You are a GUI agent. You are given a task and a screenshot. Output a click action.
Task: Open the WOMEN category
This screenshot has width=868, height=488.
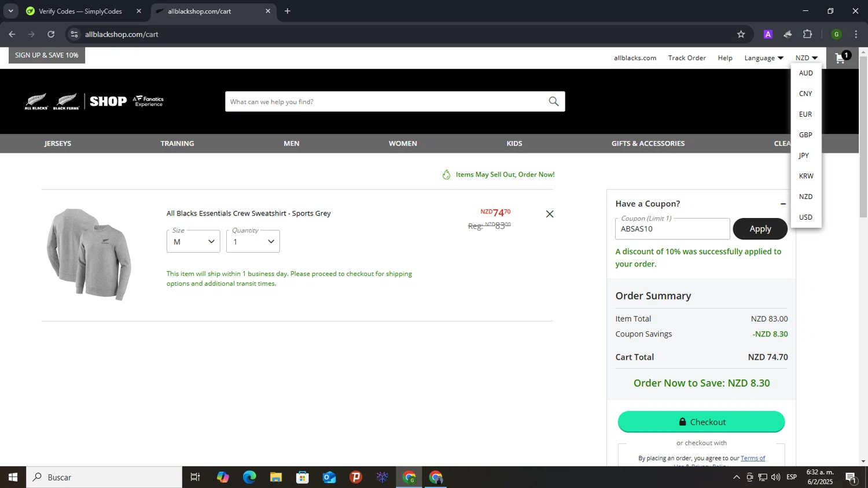click(x=403, y=143)
